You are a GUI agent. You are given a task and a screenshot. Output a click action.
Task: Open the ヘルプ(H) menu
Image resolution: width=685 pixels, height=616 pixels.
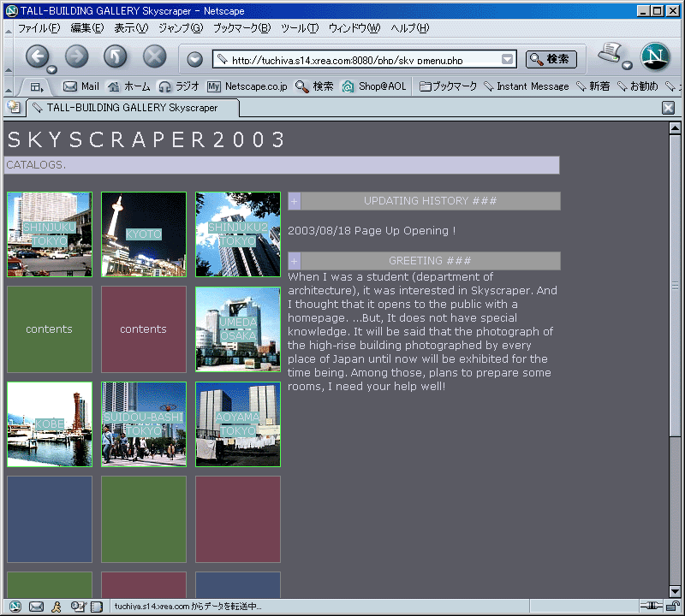[410, 28]
